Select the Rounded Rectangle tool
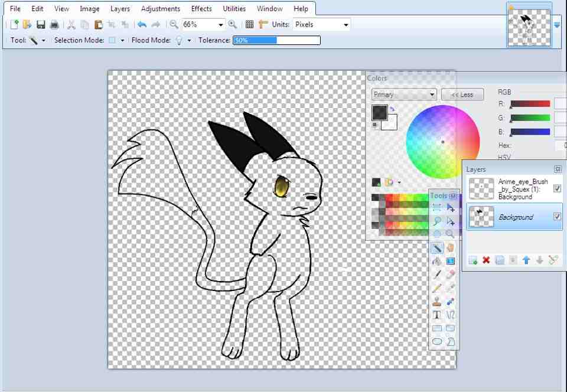This screenshot has width=567, height=392. pyautogui.click(x=450, y=328)
